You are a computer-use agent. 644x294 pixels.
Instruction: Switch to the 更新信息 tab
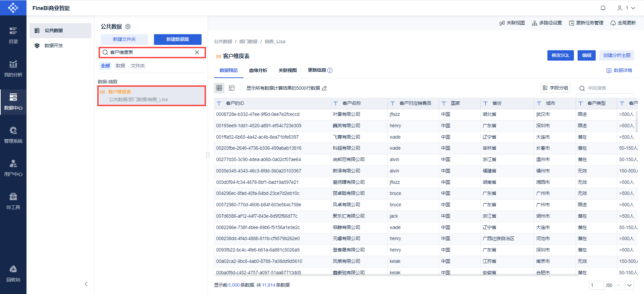pyautogui.click(x=317, y=70)
